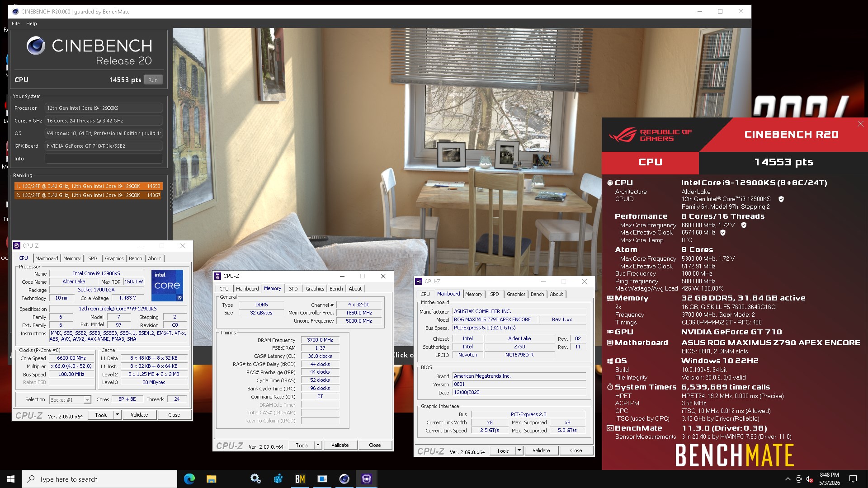Screen dimensions: 868x488
Task: Open About tab in left CPU-Z window
Action: coord(154,258)
